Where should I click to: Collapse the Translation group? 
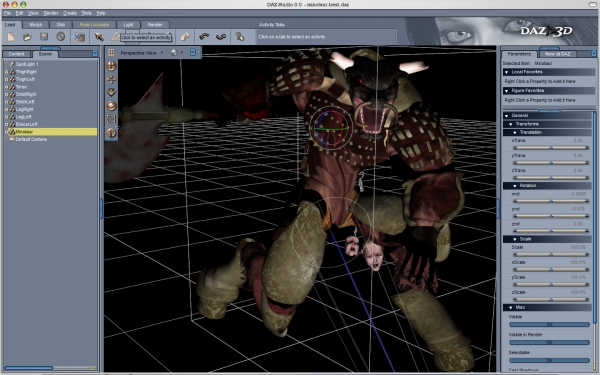(x=515, y=132)
